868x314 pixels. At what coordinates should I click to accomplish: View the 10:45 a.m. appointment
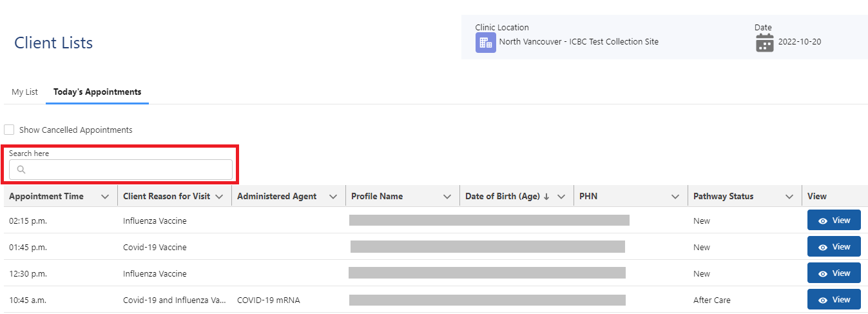(x=834, y=300)
